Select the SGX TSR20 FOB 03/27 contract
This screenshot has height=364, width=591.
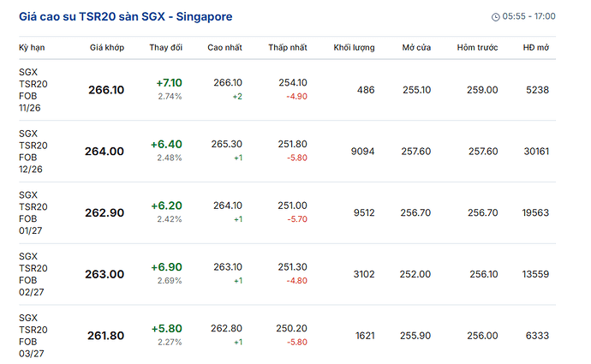coord(33,336)
